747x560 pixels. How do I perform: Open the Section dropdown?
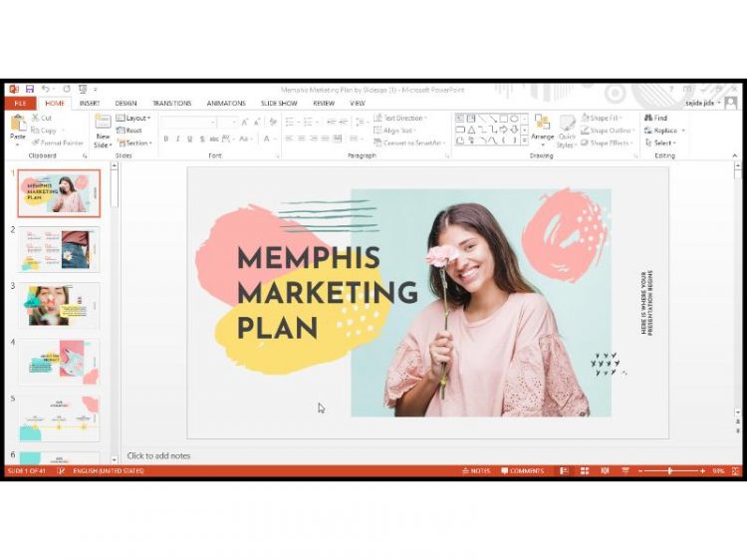(134, 142)
